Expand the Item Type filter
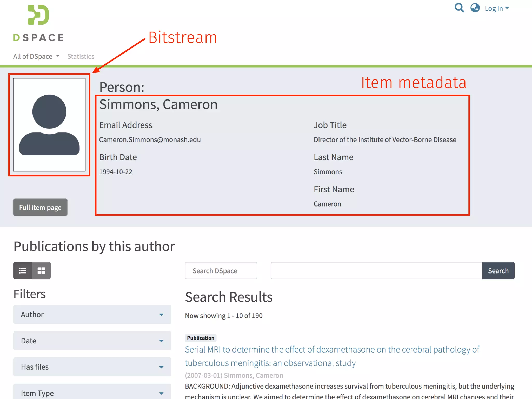Viewport: 532px width, 399px height. coord(92,393)
